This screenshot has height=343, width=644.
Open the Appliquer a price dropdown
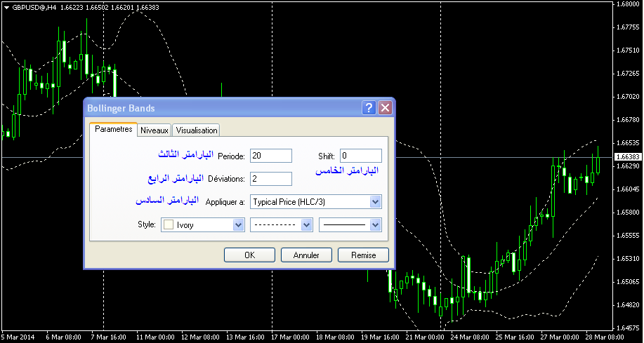tap(315, 202)
